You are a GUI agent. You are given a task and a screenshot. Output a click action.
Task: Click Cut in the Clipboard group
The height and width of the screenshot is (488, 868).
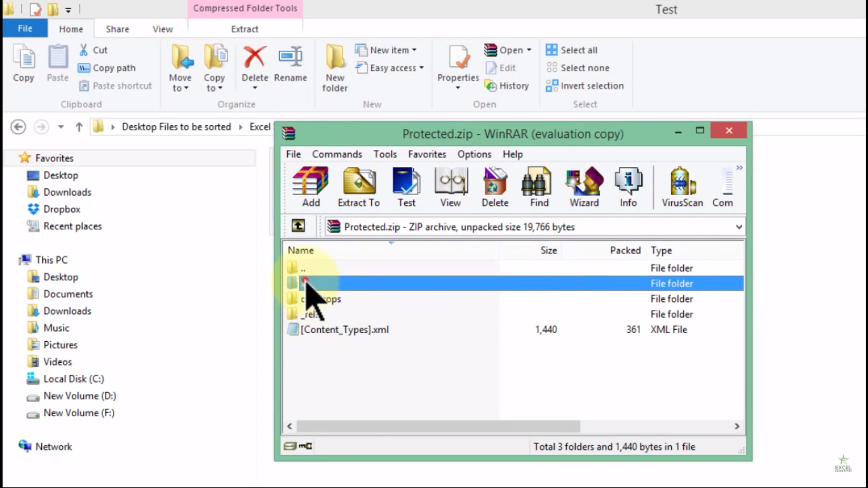93,50
